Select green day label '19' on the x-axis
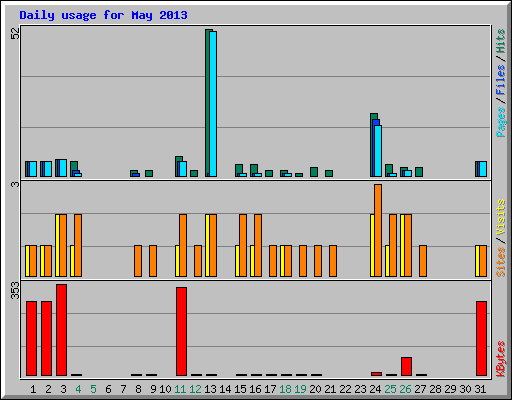 pyautogui.click(x=300, y=389)
